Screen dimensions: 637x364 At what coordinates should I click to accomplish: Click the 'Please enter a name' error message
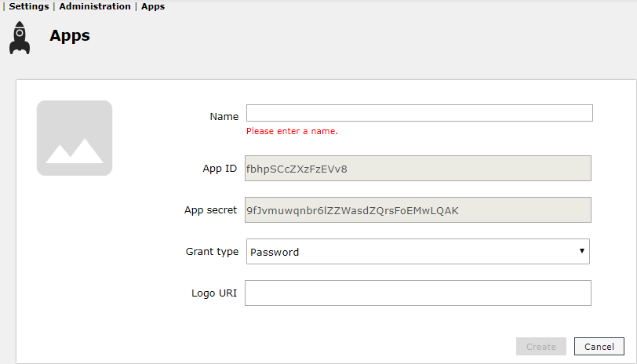(292, 131)
